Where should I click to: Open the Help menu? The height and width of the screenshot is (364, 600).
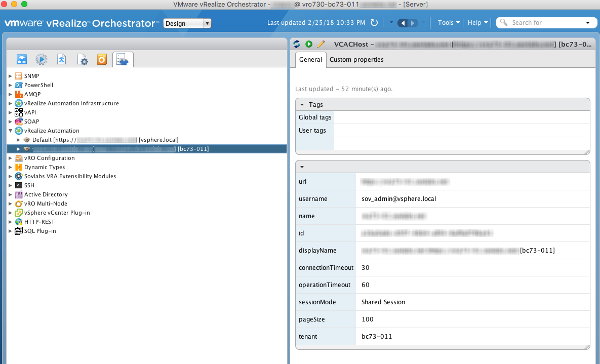click(478, 23)
